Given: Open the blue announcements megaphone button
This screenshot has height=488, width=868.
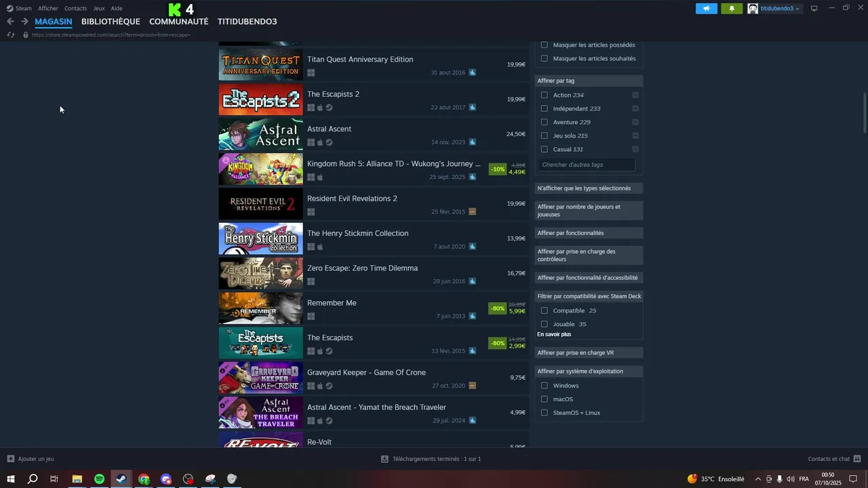Looking at the screenshot, I should point(706,9).
